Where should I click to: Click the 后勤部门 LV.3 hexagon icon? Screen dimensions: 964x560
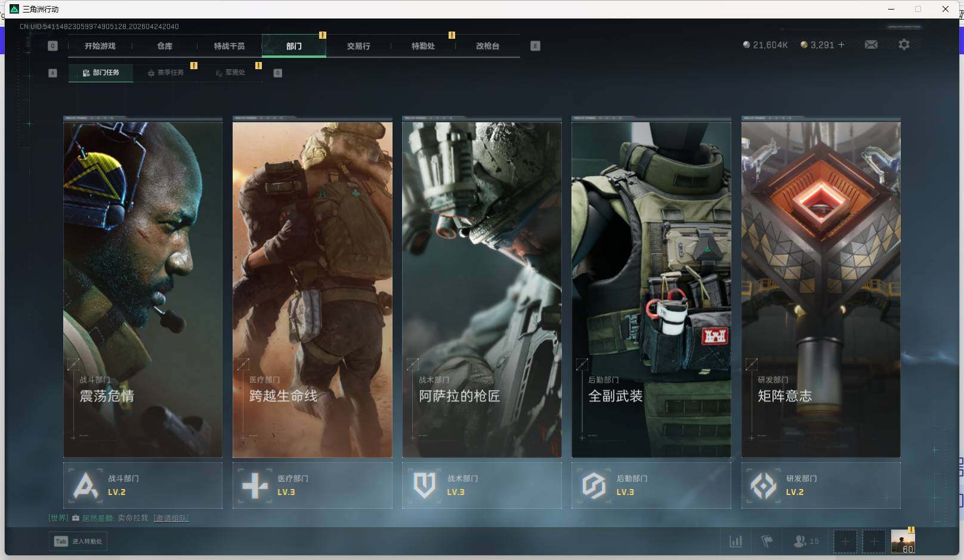[x=594, y=485]
